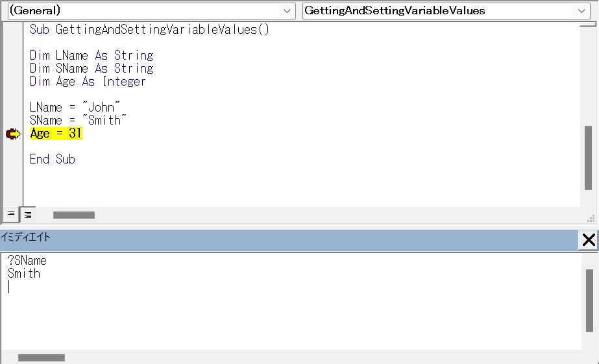Click the code window vertical scrollbar thumb
The width and height of the screenshot is (599, 364).
(589, 158)
